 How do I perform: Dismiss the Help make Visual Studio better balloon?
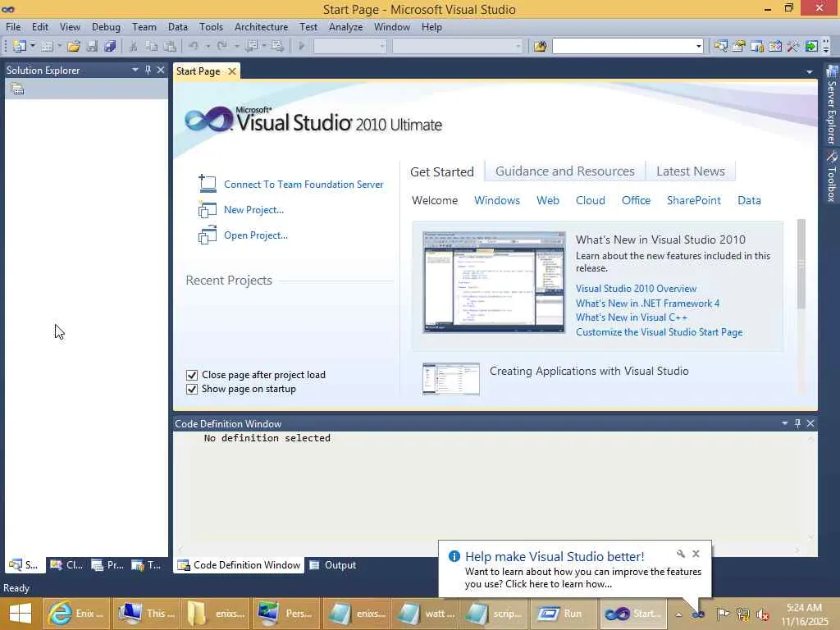696,554
